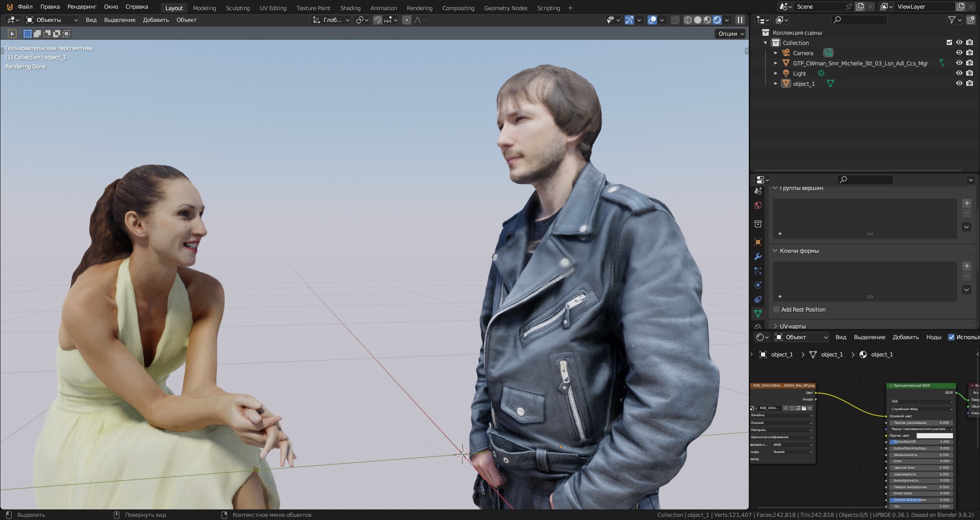
Task: Enable the Add Rest Position checkbox
Action: pyautogui.click(x=776, y=310)
